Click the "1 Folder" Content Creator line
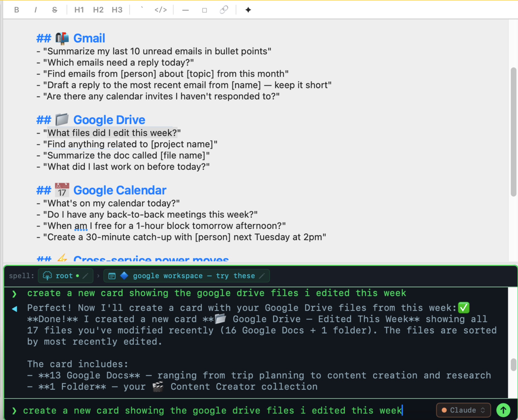This screenshot has width=518, height=420. [172, 387]
